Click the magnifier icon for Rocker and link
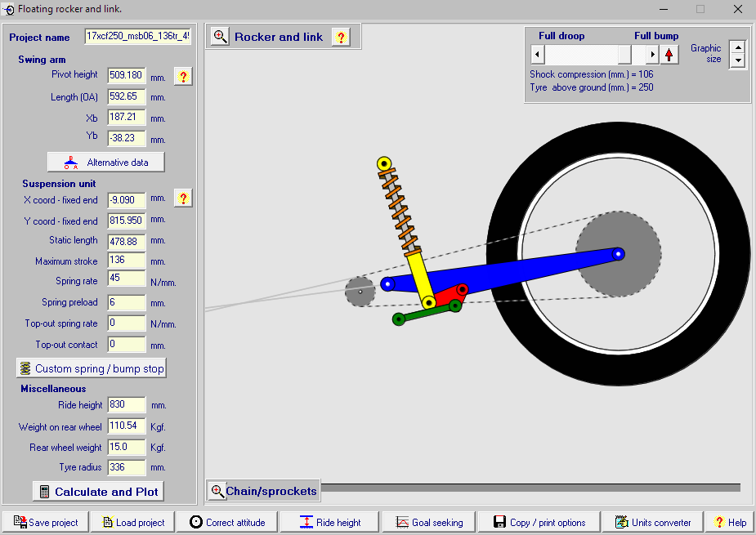Image resolution: width=756 pixels, height=535 pixels. tap(220, 37)
